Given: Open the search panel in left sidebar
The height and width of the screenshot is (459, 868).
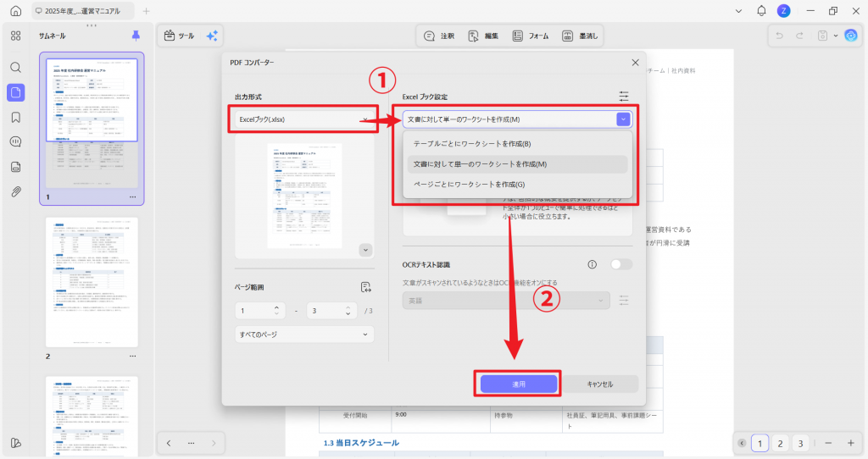Looking at the screenshot, I should (x=15, y=68).
